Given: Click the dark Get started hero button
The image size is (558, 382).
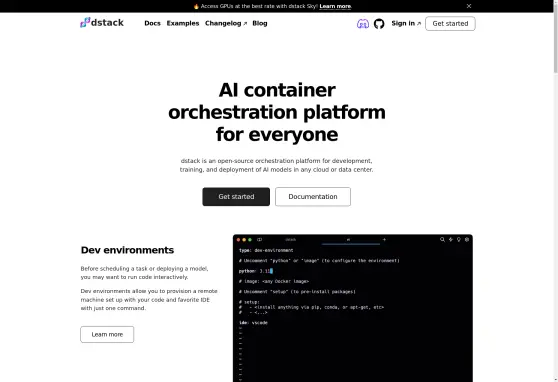Looking at the screenshot, I should (x=236, y=197).
